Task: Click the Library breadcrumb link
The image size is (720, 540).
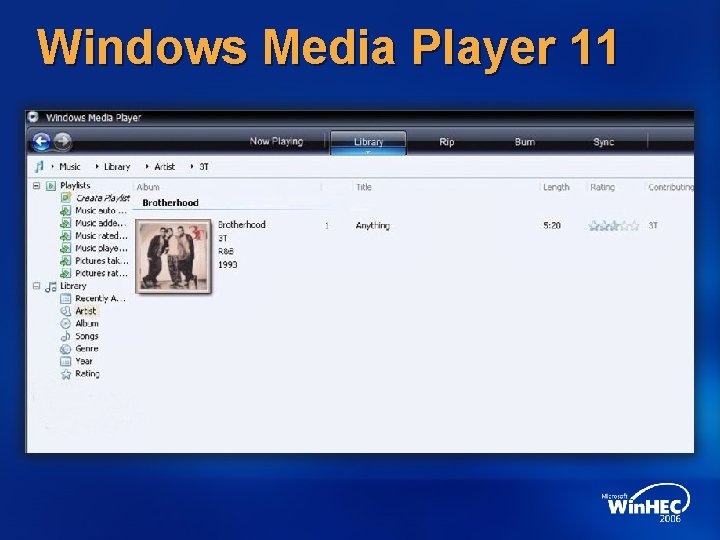Action: point(117,167)
